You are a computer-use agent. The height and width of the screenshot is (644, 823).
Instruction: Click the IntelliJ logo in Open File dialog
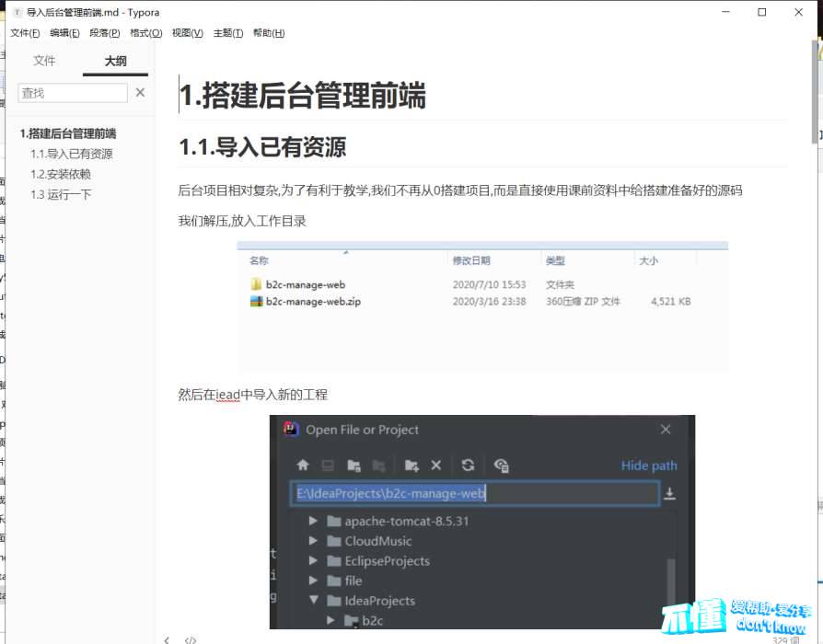pos(291,430)
